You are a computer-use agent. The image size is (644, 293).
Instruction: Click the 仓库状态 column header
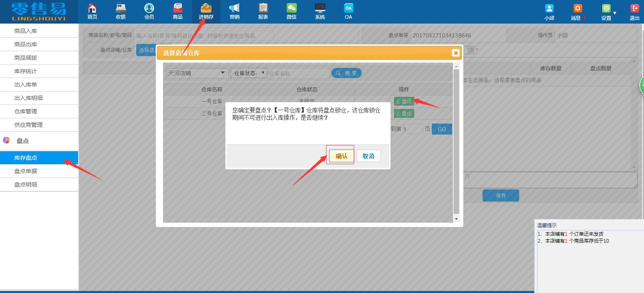(x=307, y=89)
